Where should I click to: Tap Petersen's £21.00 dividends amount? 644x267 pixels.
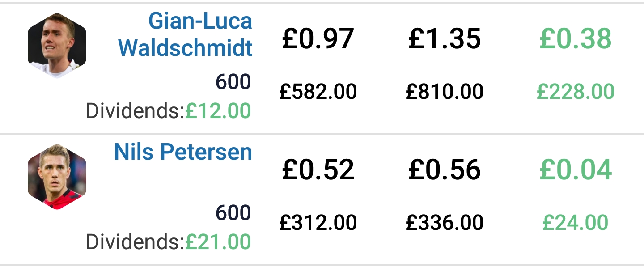(218, 242)
